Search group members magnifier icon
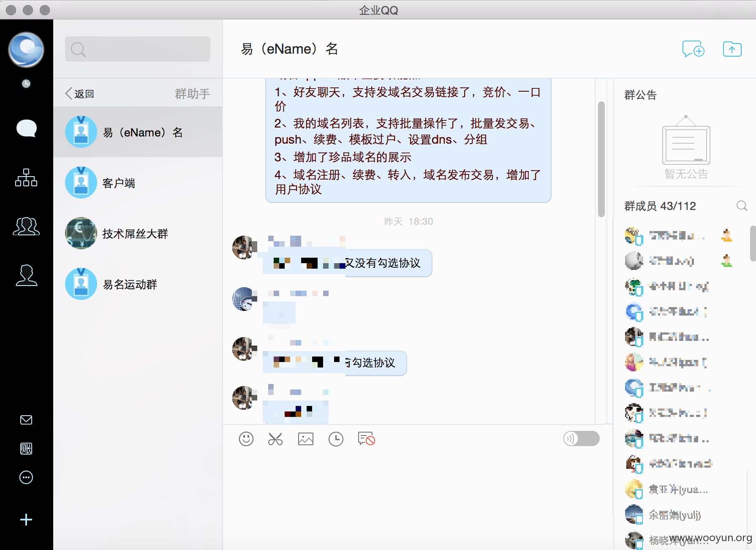756x550 pixels. (742, 206)
